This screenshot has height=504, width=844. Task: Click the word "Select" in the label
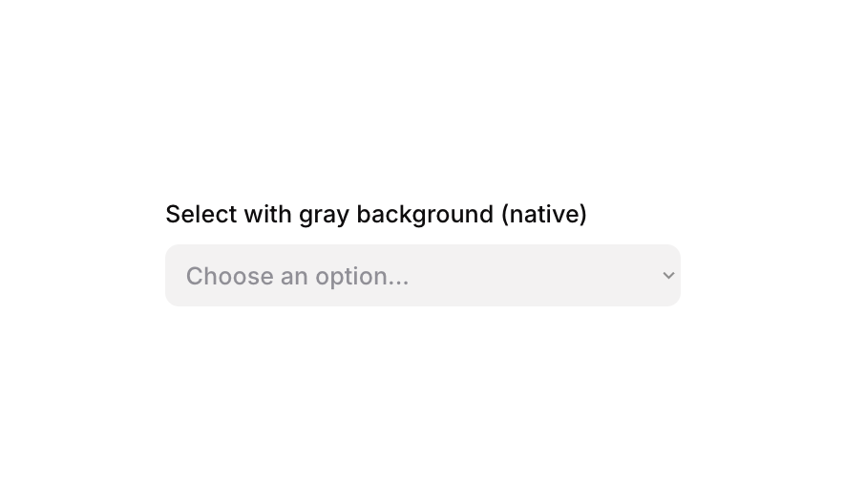tap(200, 214)
